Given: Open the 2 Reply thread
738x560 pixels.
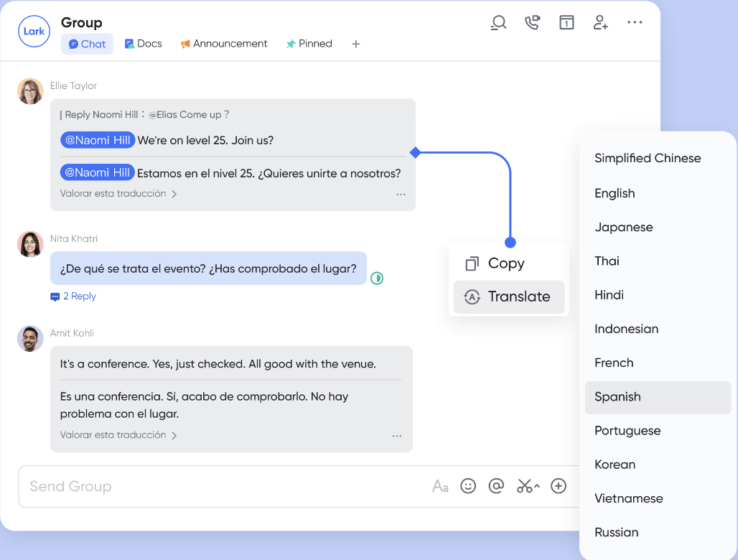Looking at the screenshot, I should (x=73, y=296).
